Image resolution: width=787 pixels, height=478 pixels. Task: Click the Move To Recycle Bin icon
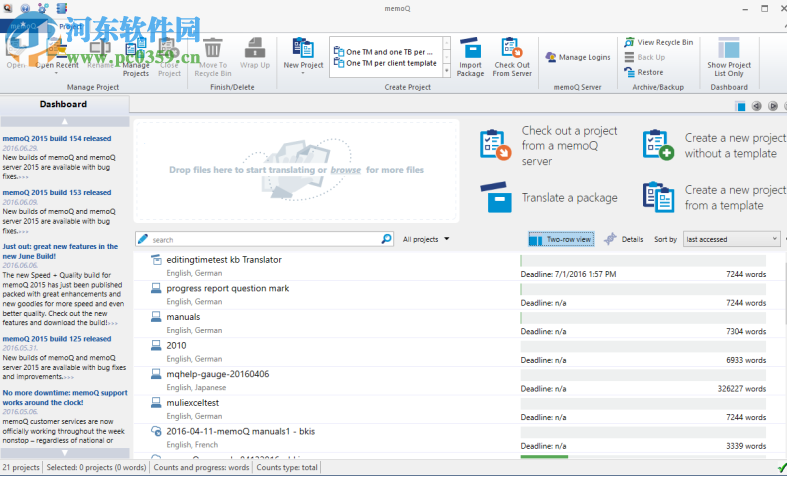tap(213, 48)
